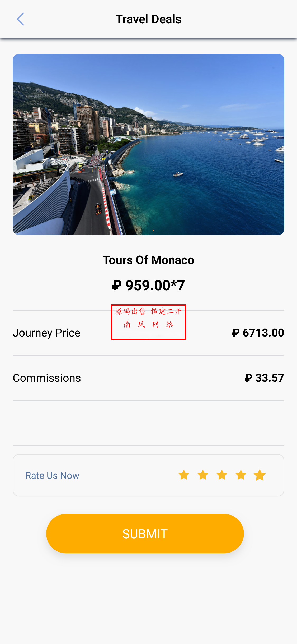Go back using the header arrow

[x=20, y=19]
